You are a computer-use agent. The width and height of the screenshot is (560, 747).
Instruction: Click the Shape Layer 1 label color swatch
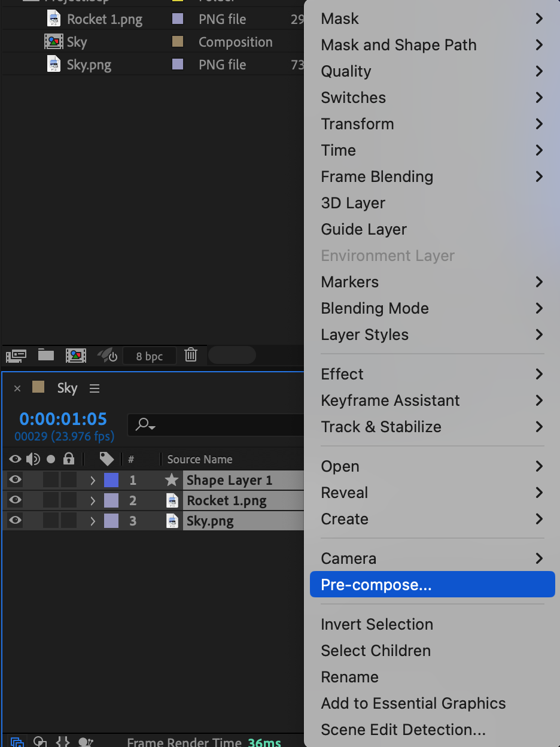coord(111,480)
